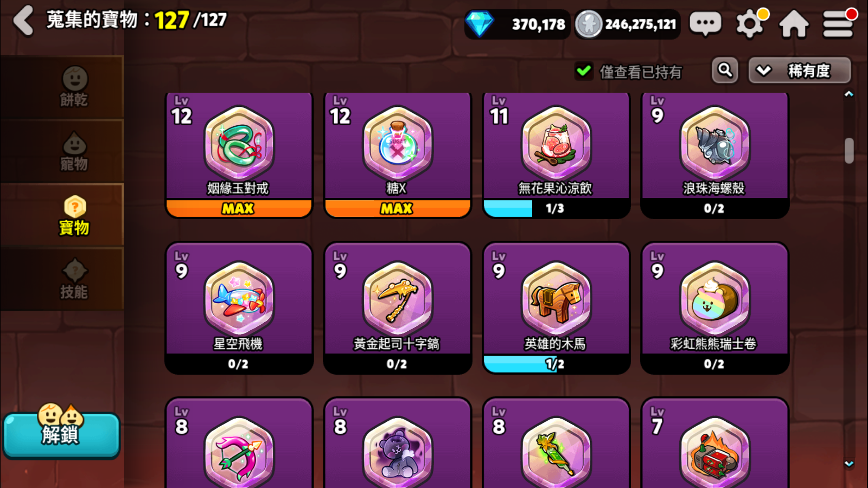Uncheck the 僅查看已持有 checkbox
Image resolution: width=868 pixels, height=488 pixels.
[584, 71]
